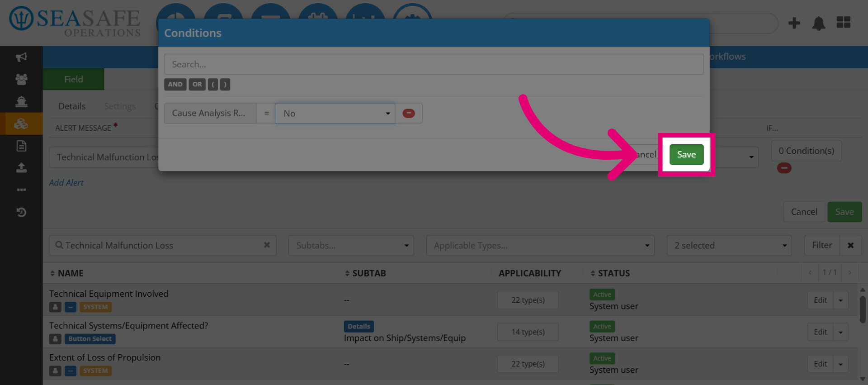Viewport: 868px width, 385px height.
Task: Click the Add Alert link
Action: (66, 183)
